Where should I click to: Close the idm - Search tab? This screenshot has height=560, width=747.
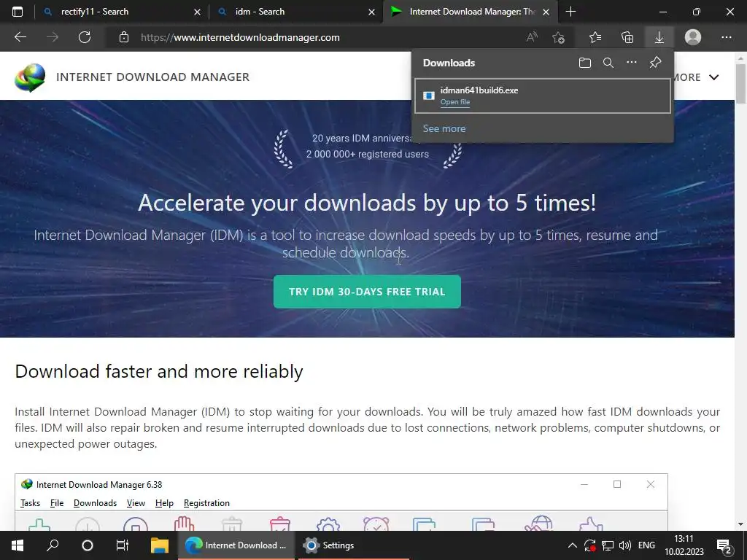point(371,12)
